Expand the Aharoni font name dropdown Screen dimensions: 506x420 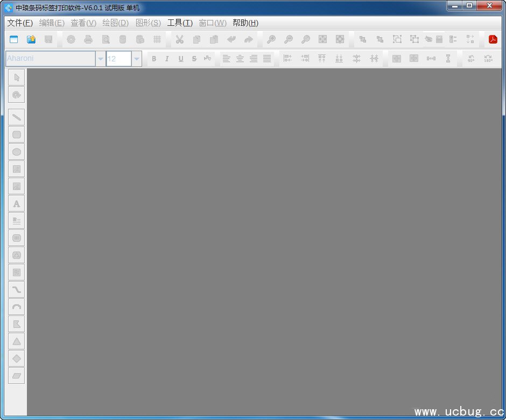[x=101, y=59]
